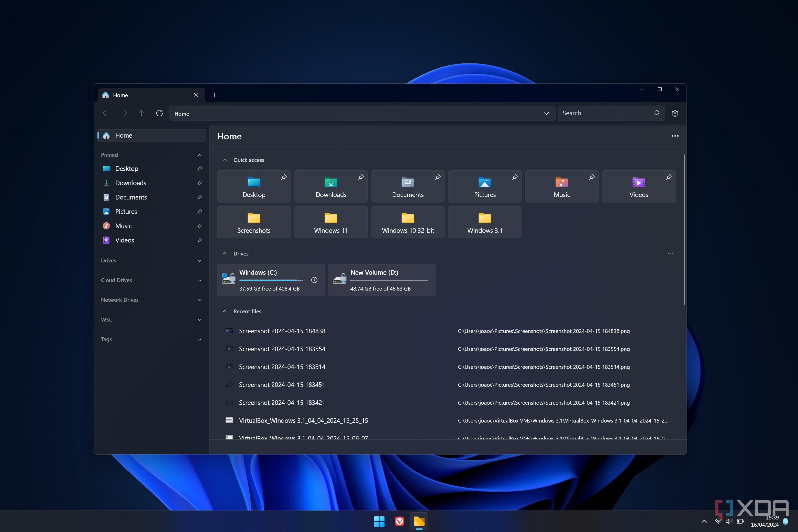Viewport: 798px width, 532px height.
Task: Unpin Music tile in Quick access
Action: (x=592, y=177)
